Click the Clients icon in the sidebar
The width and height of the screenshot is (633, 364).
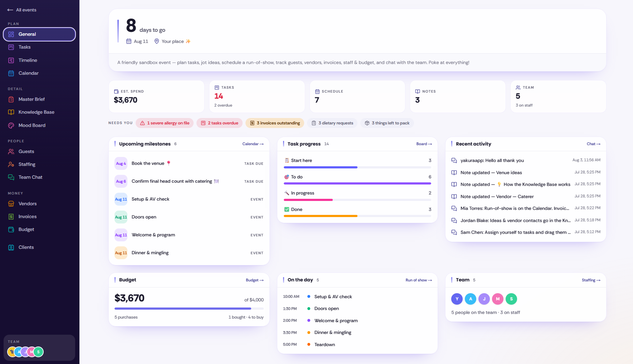click(11, 247)
